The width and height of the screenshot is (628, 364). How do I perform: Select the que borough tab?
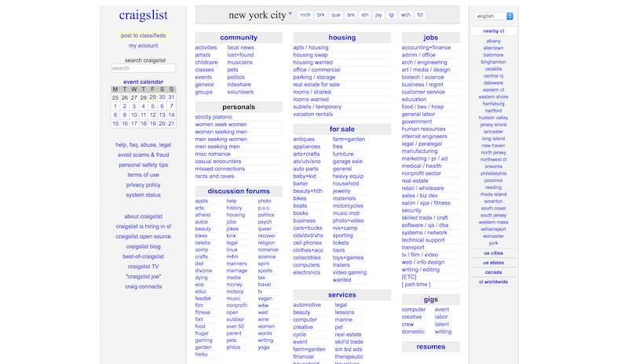336,15
